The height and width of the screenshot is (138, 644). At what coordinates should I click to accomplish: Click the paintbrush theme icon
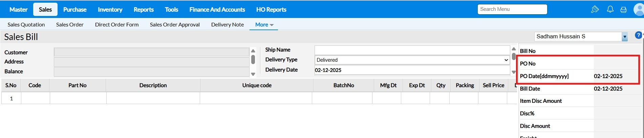595,9
